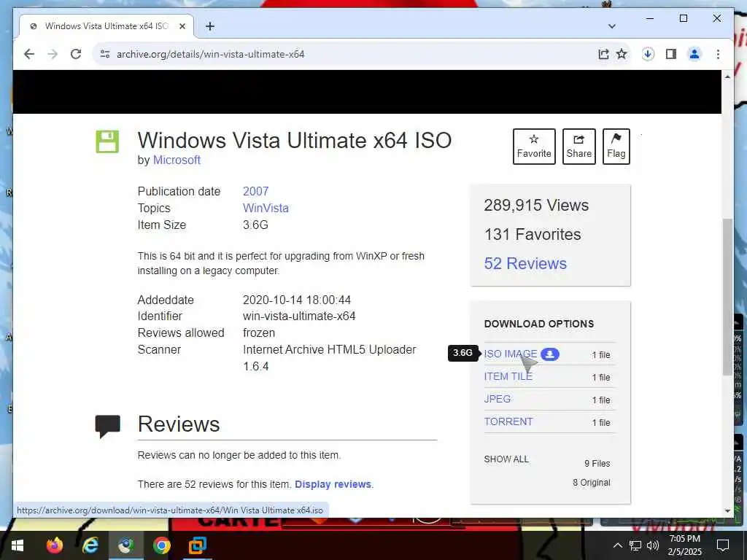Open the TORRENT download option
The image size is (747, 560).
(x=508, y=421)
